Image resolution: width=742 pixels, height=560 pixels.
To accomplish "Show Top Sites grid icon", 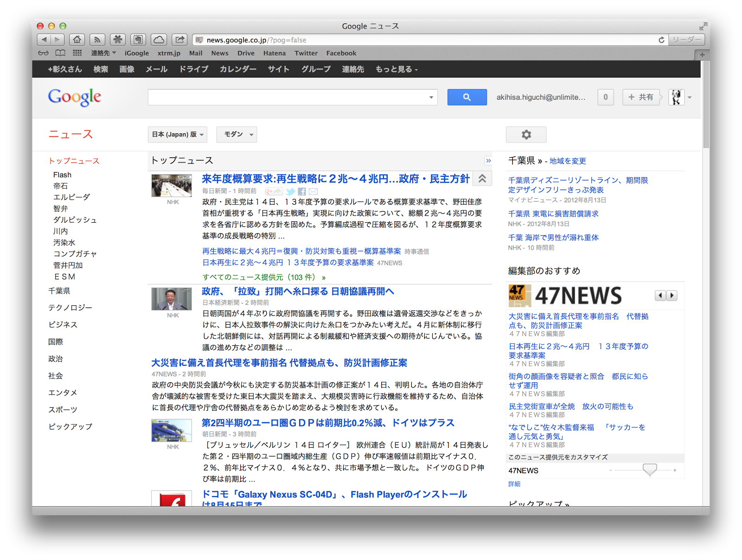I will pos(77,53).
